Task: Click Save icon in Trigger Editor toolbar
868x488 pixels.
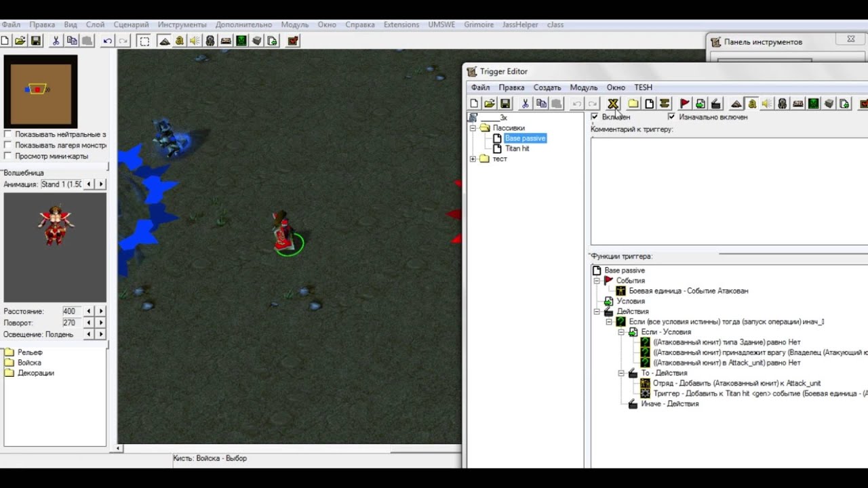Action: pyautogui.click(x=505, y=104)
